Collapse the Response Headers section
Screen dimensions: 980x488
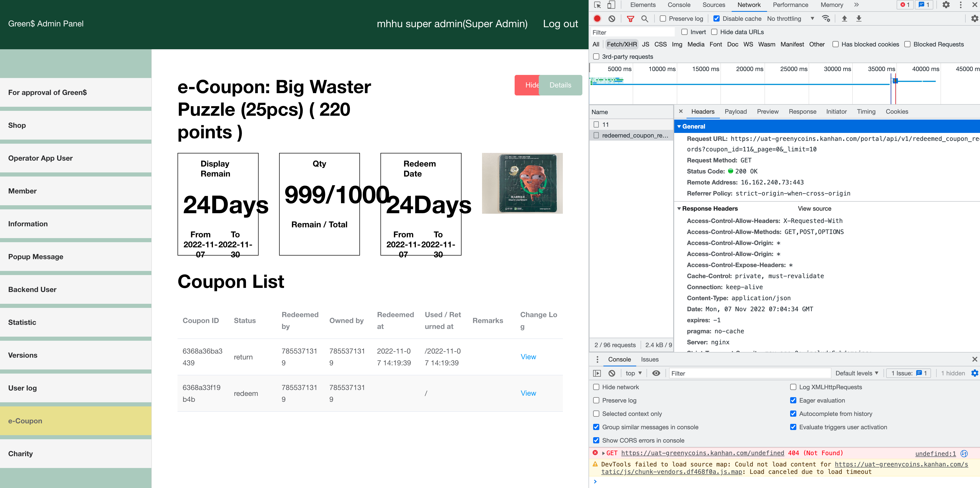point(679,208)
